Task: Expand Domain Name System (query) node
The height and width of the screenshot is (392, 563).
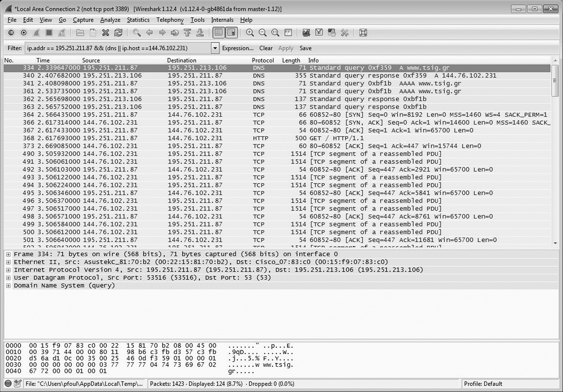Action: coord(8,285)
